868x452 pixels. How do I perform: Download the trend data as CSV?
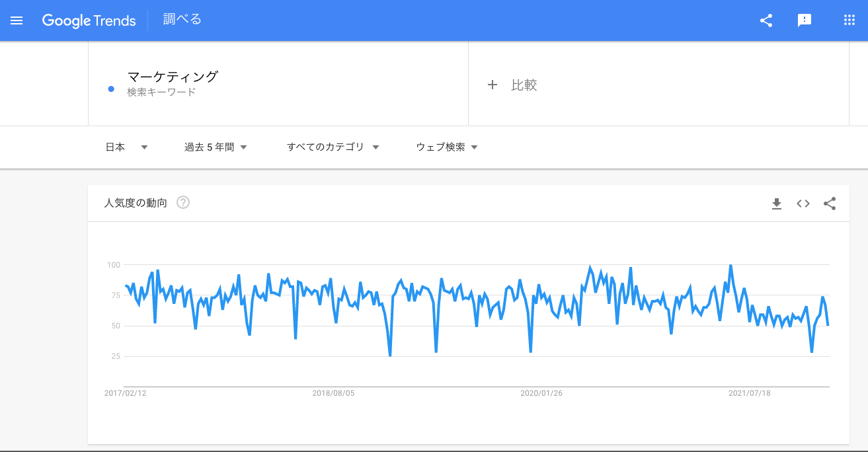pyautogui.click(x=777, y=204)
